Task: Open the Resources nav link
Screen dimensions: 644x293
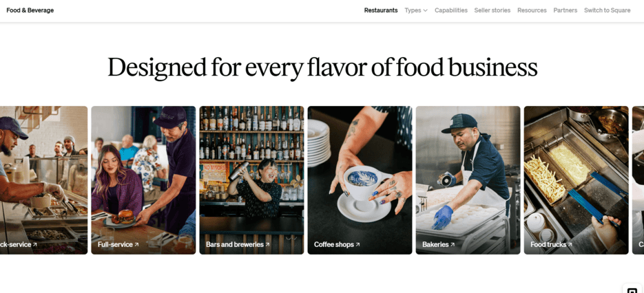Action: (532, 10)
